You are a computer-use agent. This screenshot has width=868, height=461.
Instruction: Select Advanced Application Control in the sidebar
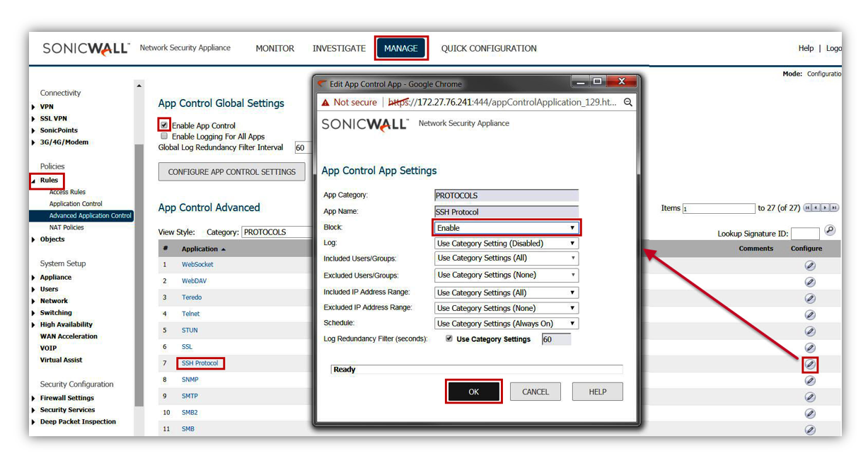click(x=81, y=215)
